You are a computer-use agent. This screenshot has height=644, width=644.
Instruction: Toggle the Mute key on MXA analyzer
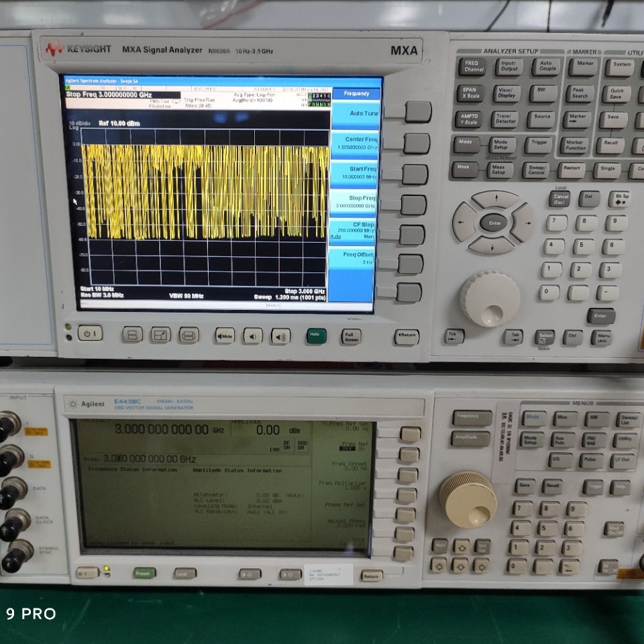point(225,335)
